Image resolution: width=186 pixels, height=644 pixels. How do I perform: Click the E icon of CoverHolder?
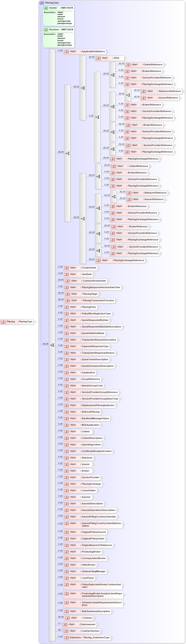[x=67, y=491]
